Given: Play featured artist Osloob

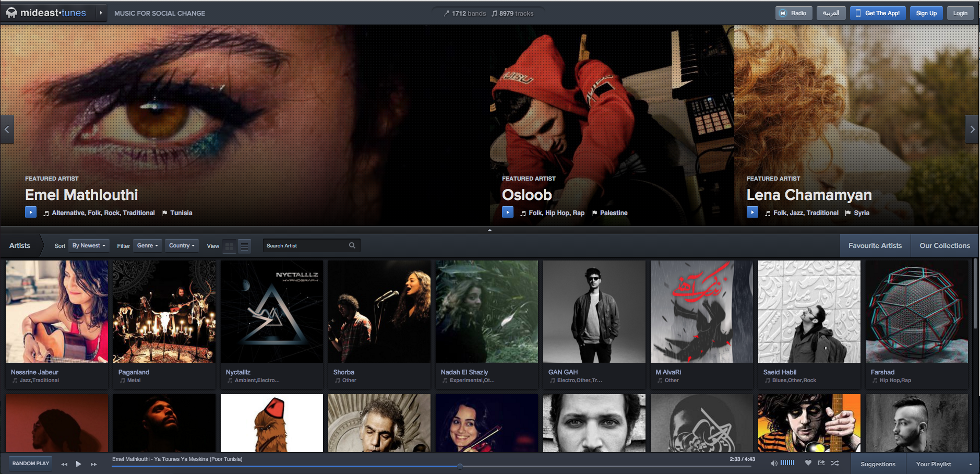Looking at the screenshot, I should [x=508, y=212].
